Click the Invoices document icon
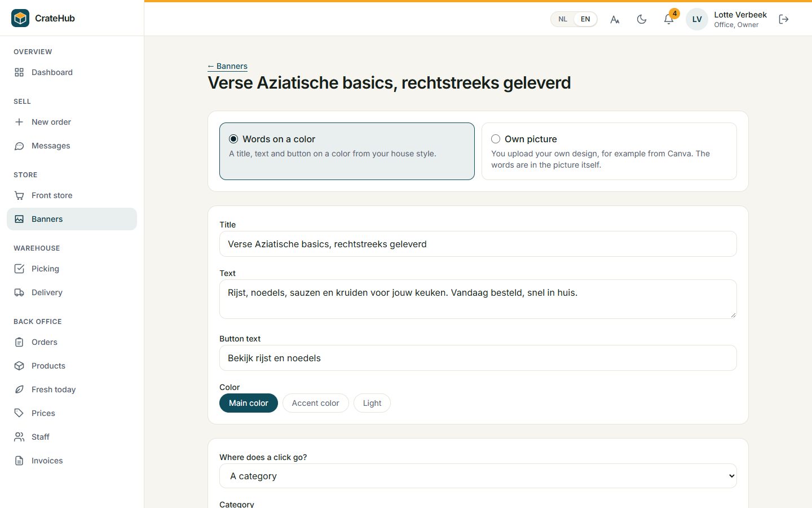Viewport: 812px width, 508px height. (19, 461)
